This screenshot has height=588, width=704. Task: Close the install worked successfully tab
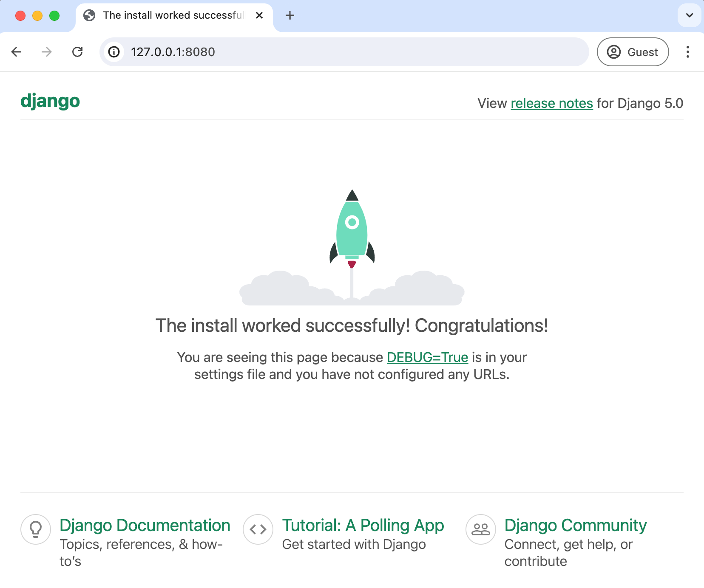coord(259,16)
